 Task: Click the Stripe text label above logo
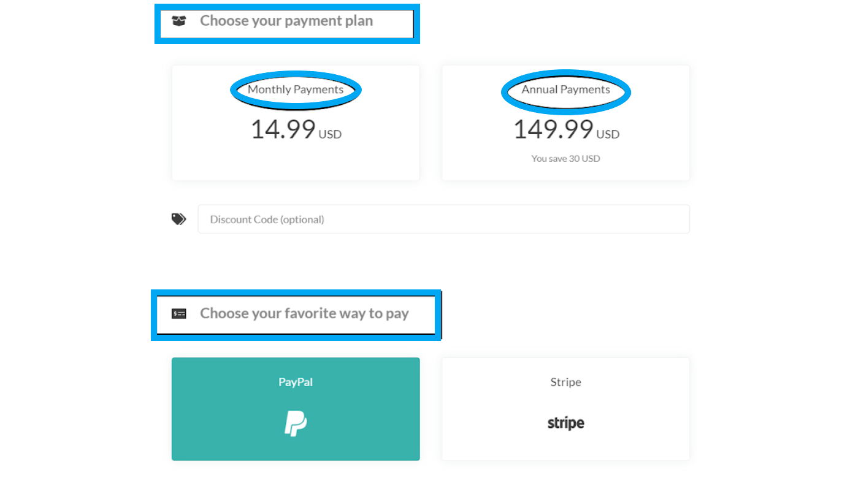[565, 382]
